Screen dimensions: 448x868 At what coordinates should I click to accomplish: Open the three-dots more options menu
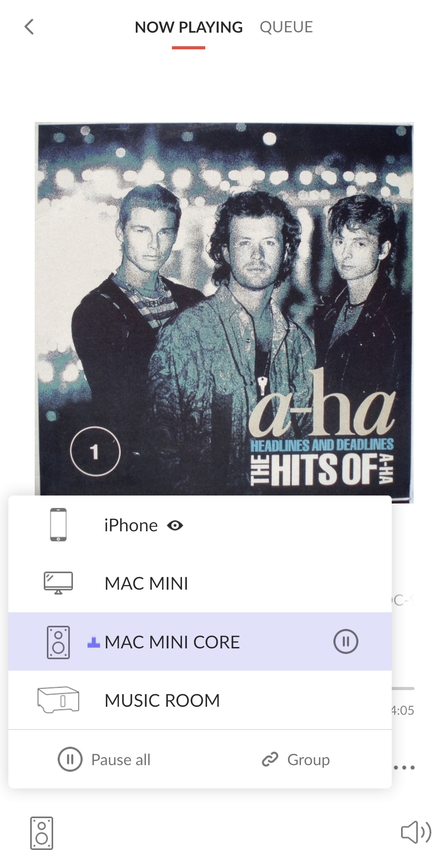tap(404, 768)
